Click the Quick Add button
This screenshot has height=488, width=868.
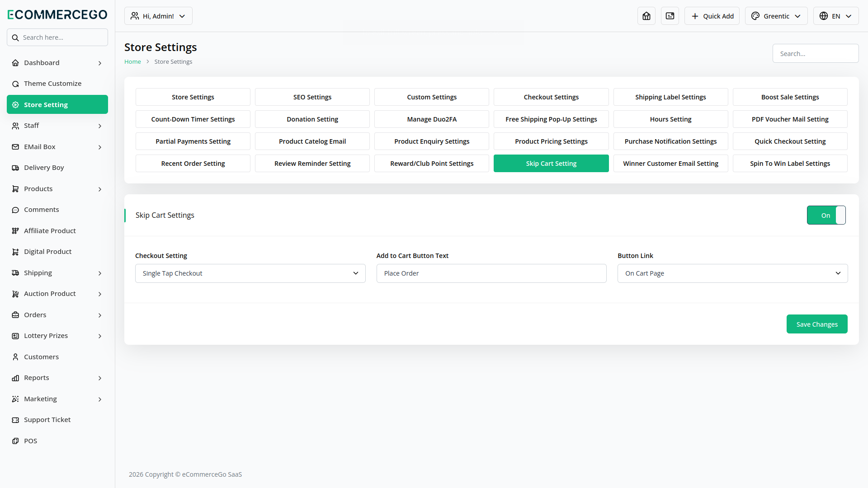(x=712, y=16)
